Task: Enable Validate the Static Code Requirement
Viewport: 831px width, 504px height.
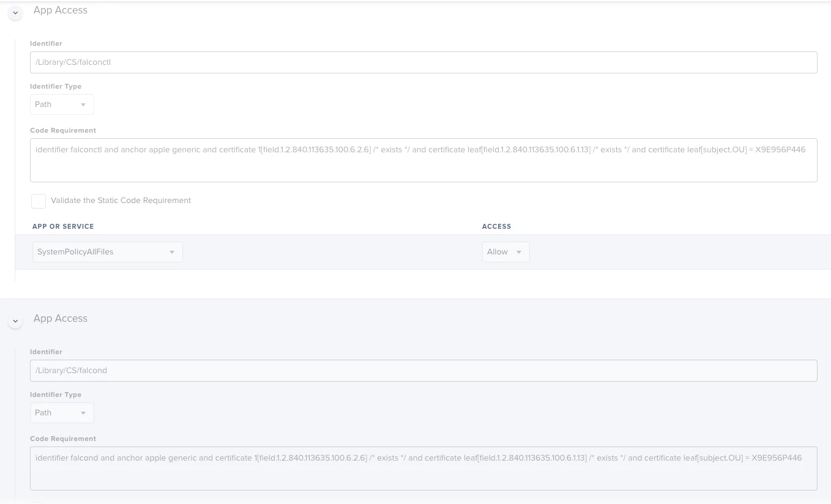Action: click(x=39, y=201)
